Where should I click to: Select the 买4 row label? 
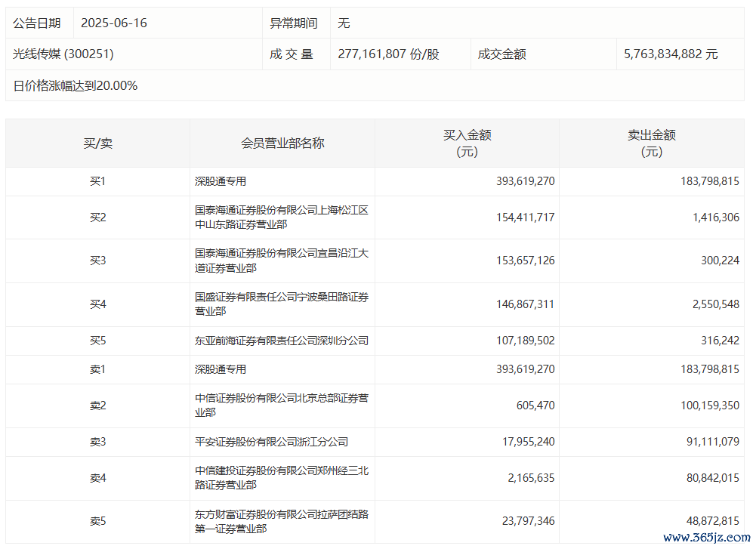98,304
